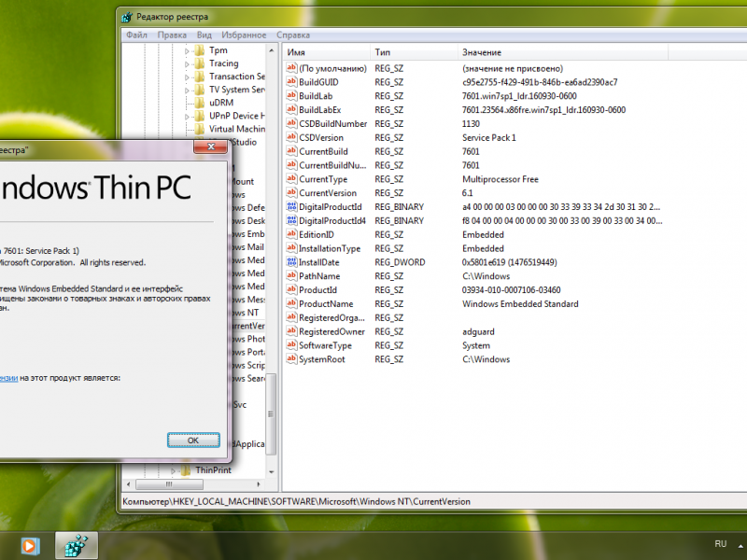Click the Multiprocessor Free value data
Screen dimensions: 747x560
coord(500,179)
